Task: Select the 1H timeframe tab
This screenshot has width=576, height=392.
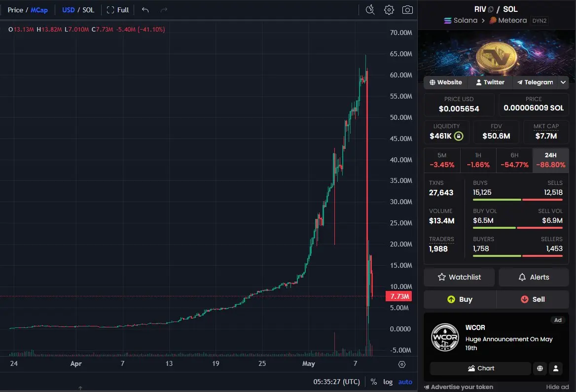Action: pyautogui.click(x=478, y=160)
